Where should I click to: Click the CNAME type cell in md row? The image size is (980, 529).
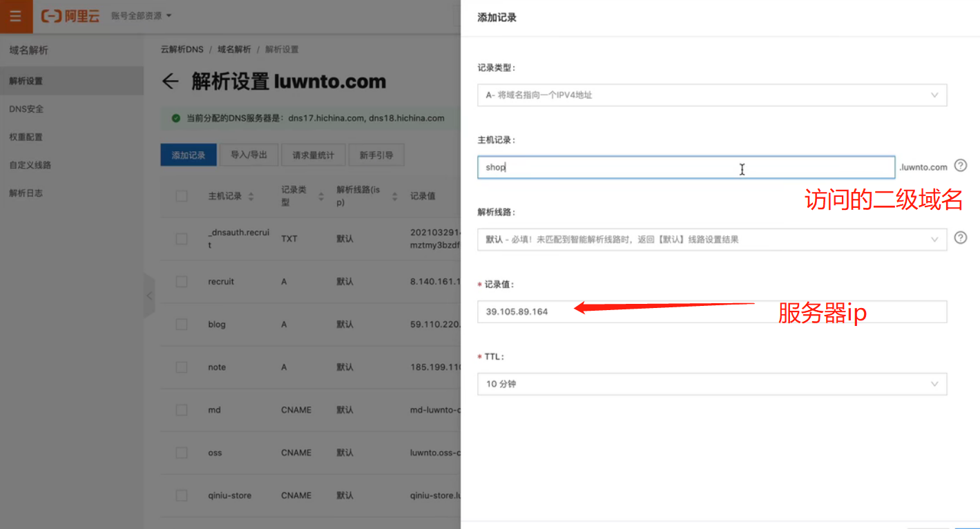[x=296, y=410]
